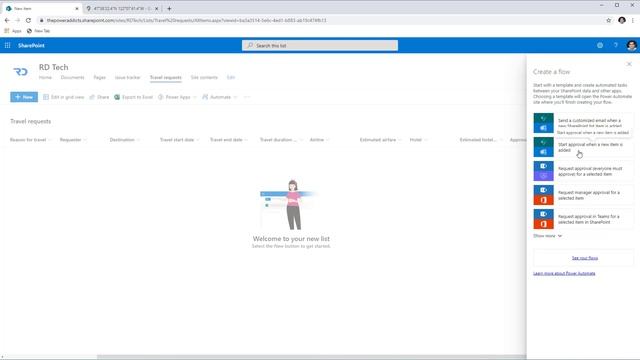Open the help question mark icon

click(616, 45)
